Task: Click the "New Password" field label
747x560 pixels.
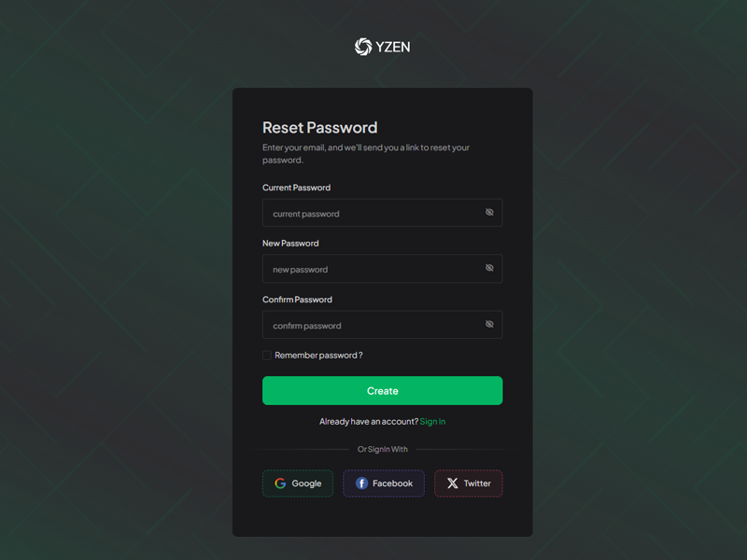Action: click(x=290, y=244)
